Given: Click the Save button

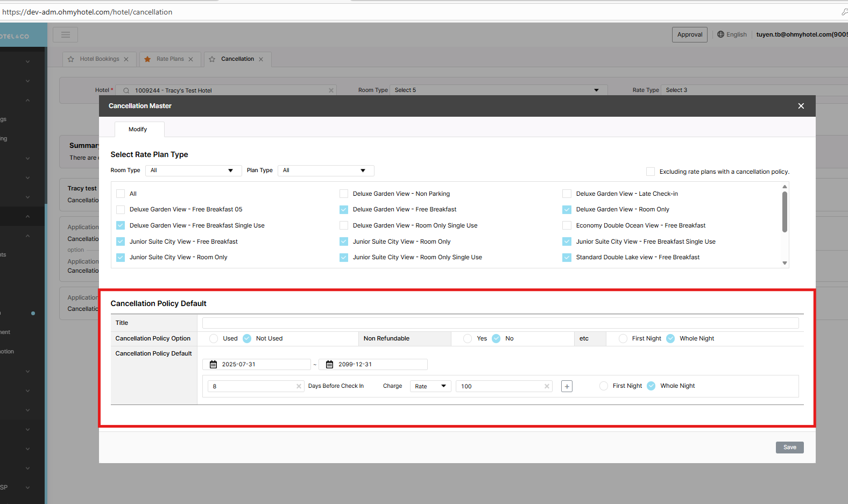Looking at the screenshot, I should 789,448.
